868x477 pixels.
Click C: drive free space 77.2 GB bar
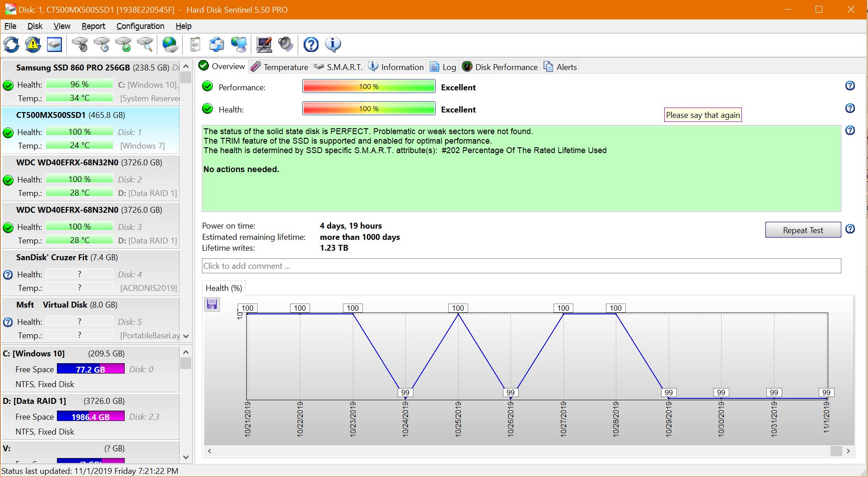click(91, 369)
